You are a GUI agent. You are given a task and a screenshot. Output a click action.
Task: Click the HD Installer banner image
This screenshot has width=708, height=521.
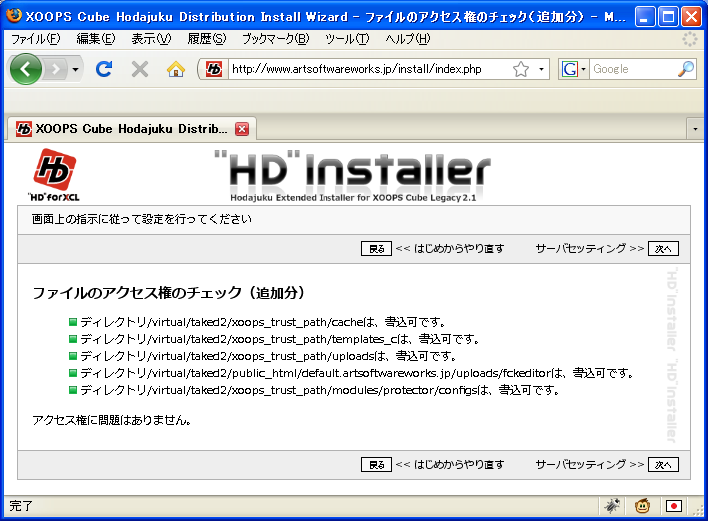point(352,176)
